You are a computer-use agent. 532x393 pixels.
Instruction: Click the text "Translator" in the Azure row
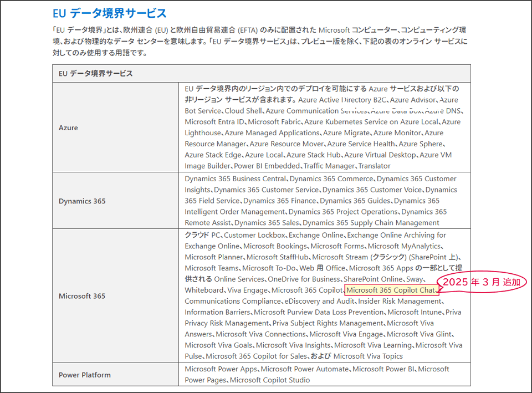pos(375,166)
